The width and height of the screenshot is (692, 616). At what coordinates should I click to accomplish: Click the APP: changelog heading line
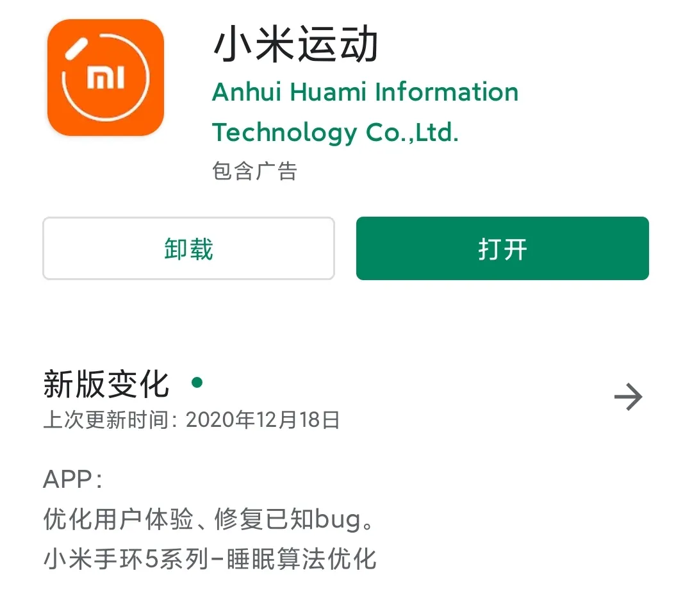[73, 479]
